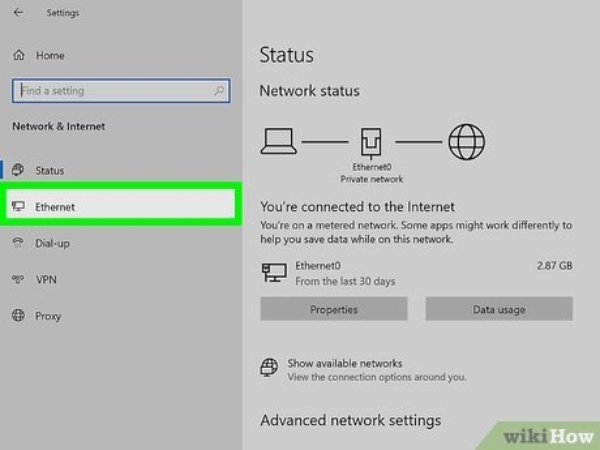This screenshot has height=450, width=600.
Task: Click the Show available networks globe icon
Action: (x=269, y=368)
